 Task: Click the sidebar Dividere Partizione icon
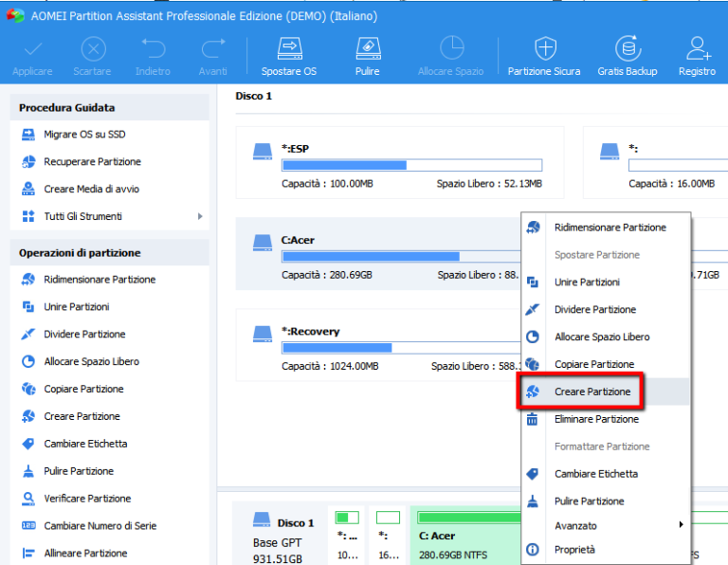coord(28,335)
